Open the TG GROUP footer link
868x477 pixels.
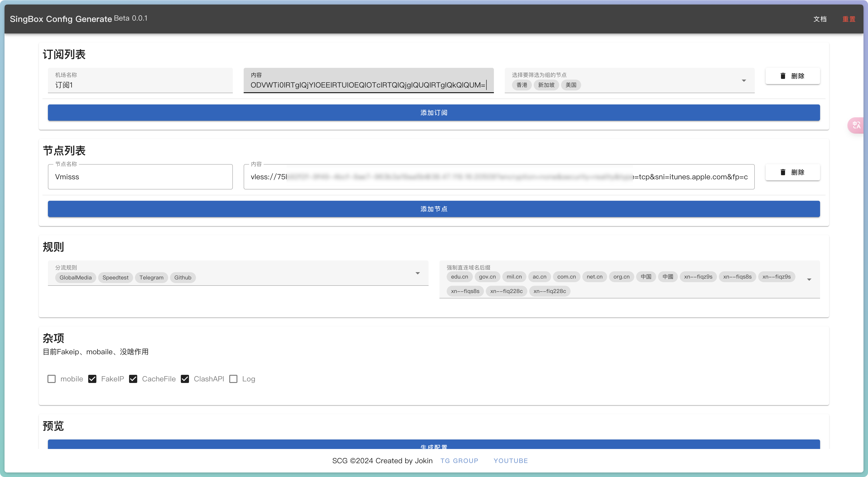pos(459,461)
